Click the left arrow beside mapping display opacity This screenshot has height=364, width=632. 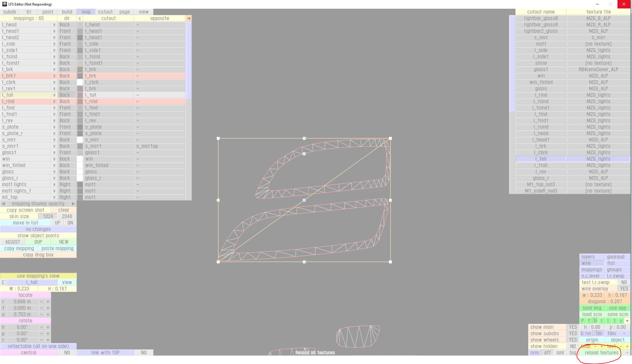3,204
